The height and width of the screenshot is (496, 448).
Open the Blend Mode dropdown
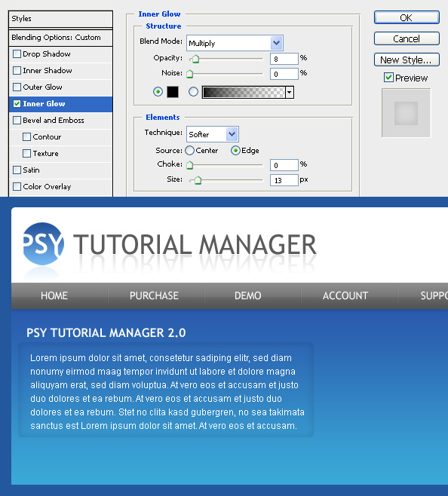pyautogui.click(x=235, y=43)
